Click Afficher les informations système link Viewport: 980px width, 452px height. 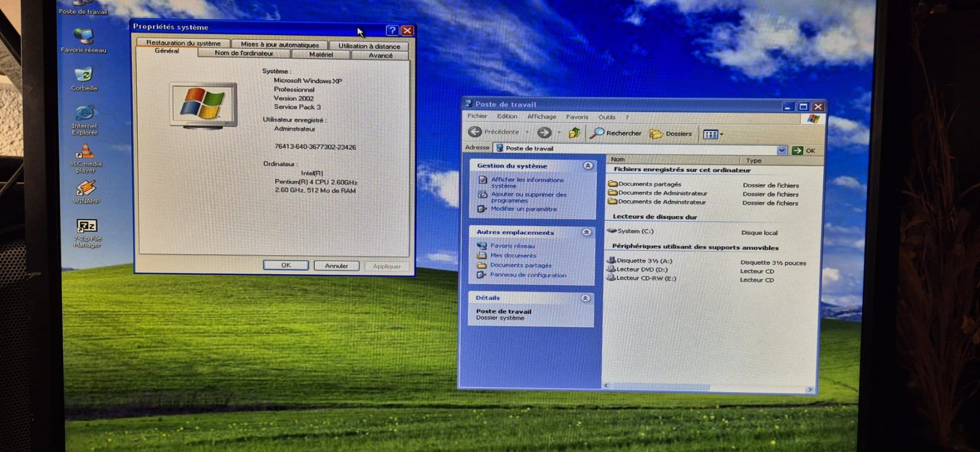528,183
